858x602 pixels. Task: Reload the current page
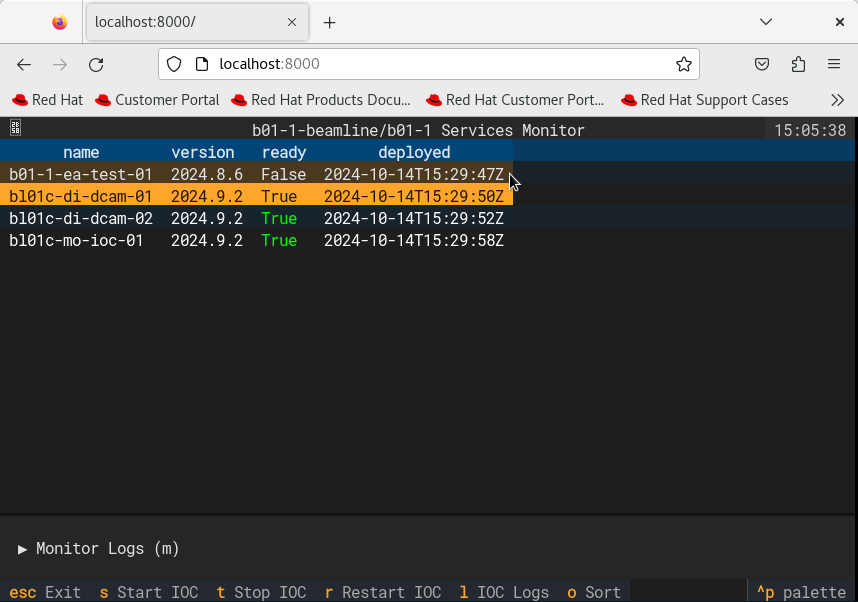point(96,65)
